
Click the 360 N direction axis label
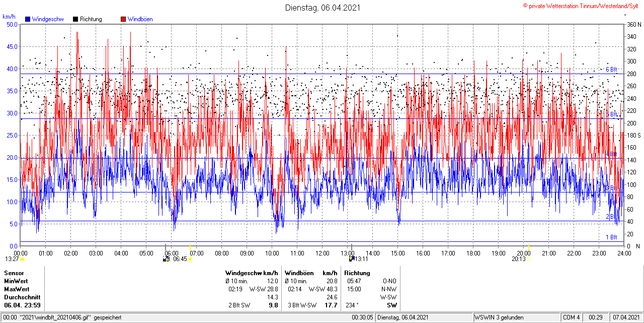coord(634,24)
